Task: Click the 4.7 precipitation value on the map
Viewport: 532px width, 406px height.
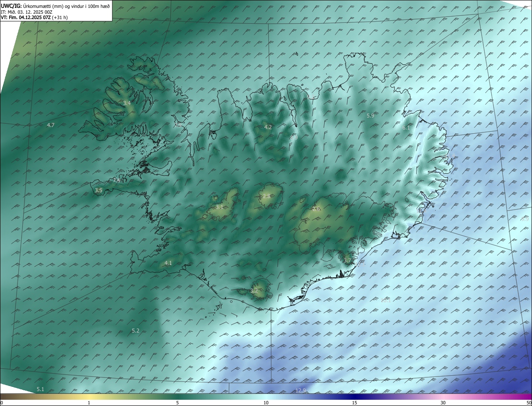Action: (x=51, y=125)
